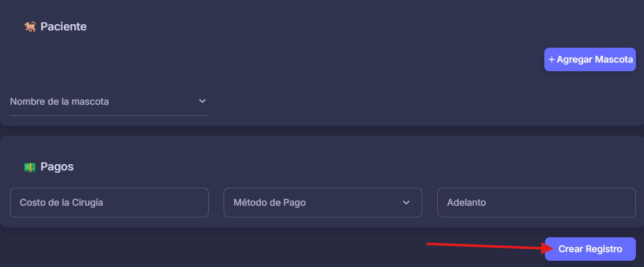Image resolution: width=644 pixels, height=267 pixels.
Task: Open the Nombre de la mascota dropdown
Action: pos(109,102)
